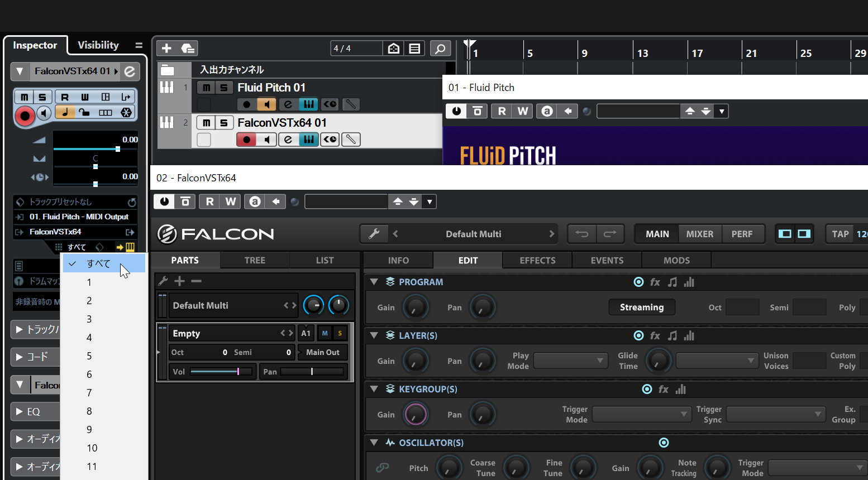
Task: Open the EFFECTS tab in Falcon
Action: click(x=537, y=260)
